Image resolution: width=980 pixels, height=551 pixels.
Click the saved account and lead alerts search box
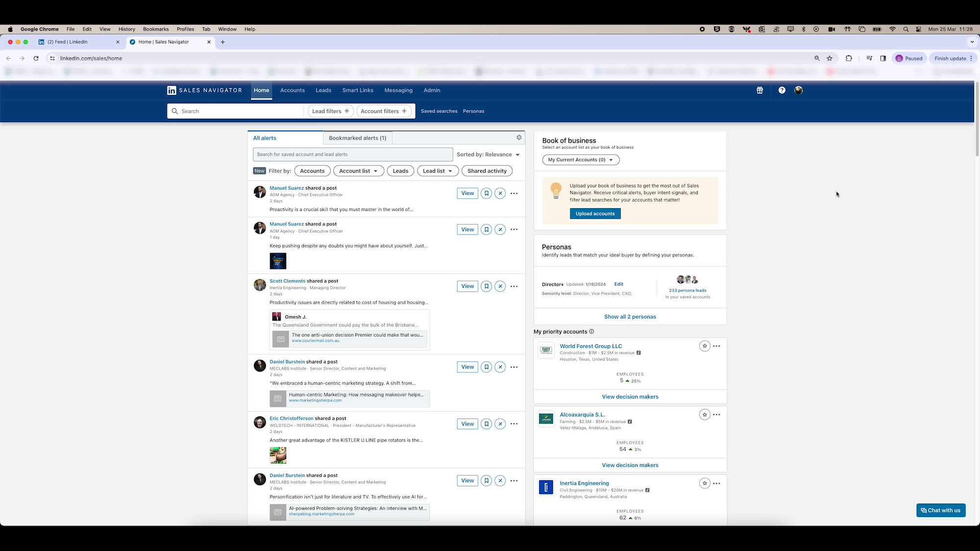(353, 154)
